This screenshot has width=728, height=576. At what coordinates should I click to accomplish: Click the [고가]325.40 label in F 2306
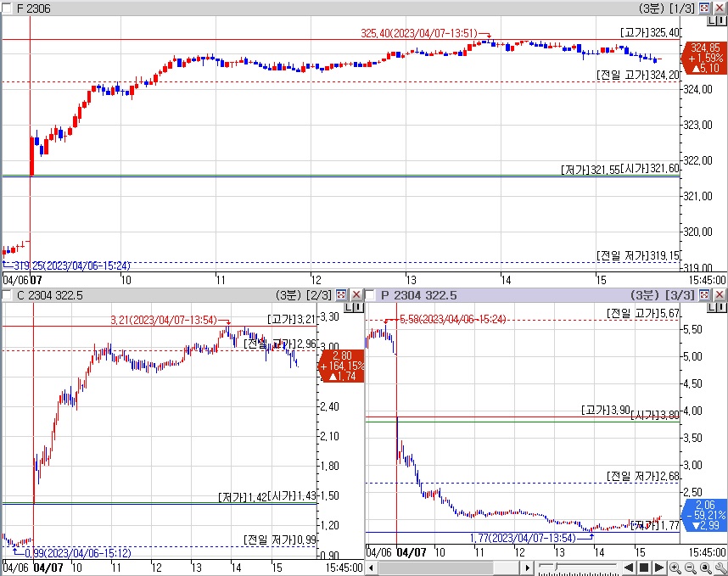[x=650, y=32]
